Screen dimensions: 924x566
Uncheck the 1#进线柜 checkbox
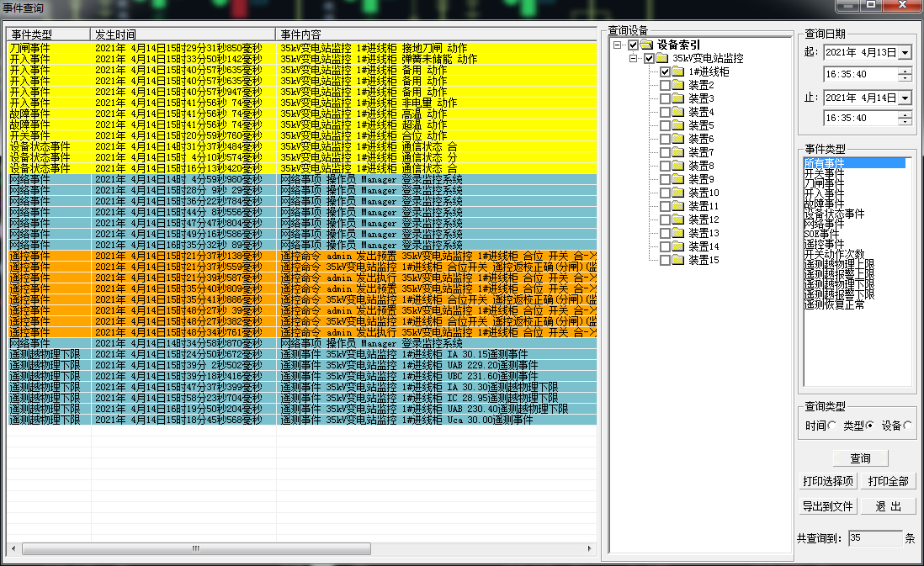(665, 72)
